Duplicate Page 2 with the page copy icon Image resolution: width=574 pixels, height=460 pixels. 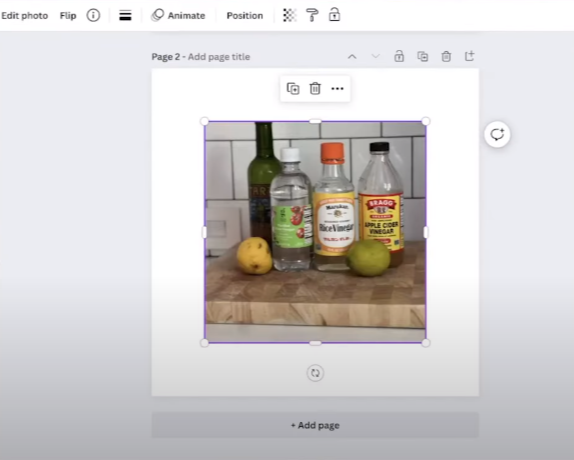423,56
